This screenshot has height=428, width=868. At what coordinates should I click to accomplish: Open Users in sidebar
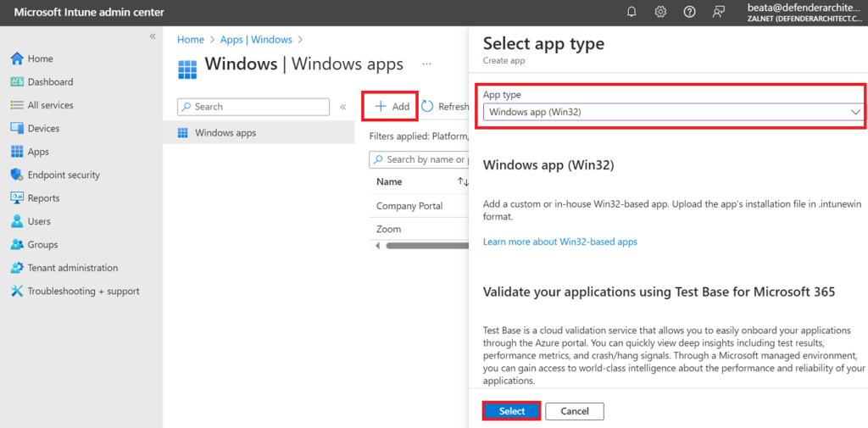click(x=39, y=221)
